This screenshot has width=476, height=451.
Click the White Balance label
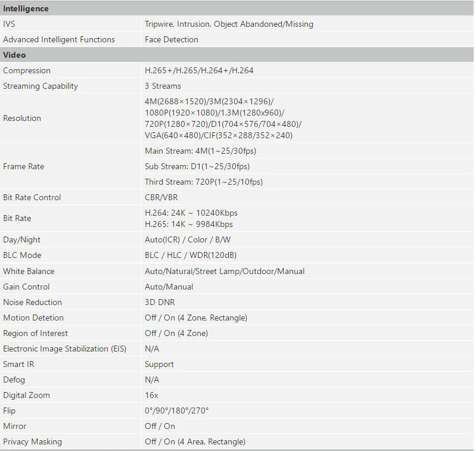29,271
